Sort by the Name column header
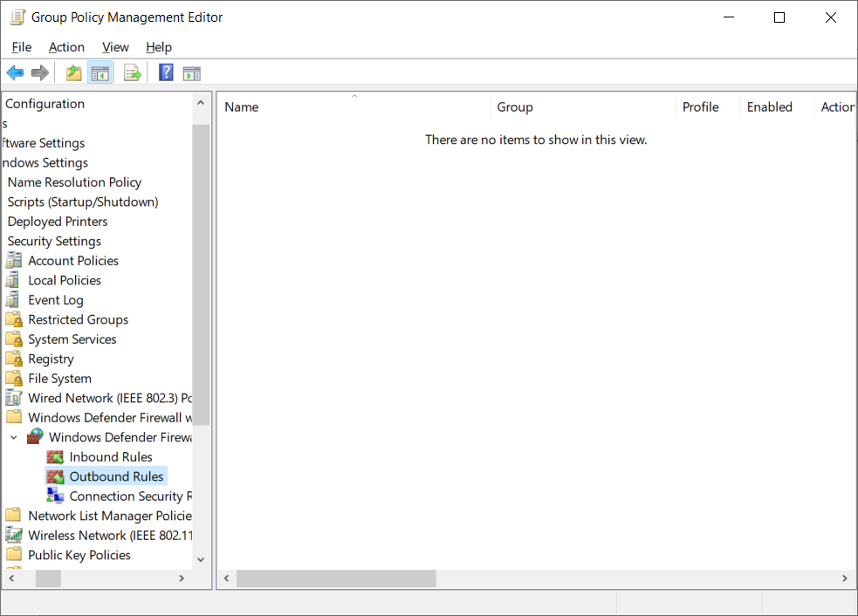 tap(354, 107)
